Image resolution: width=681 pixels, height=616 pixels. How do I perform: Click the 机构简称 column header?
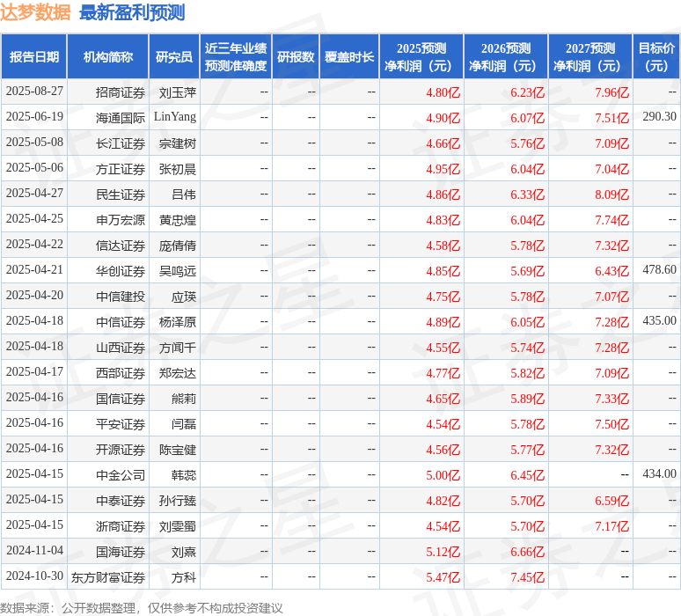(x=108, y=57)
